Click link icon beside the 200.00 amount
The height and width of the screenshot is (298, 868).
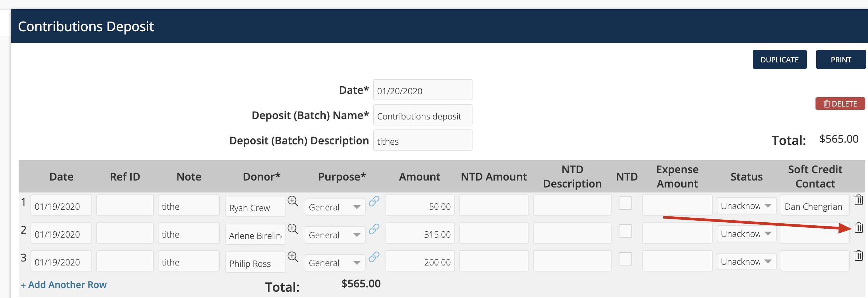(x=374, y=257)
